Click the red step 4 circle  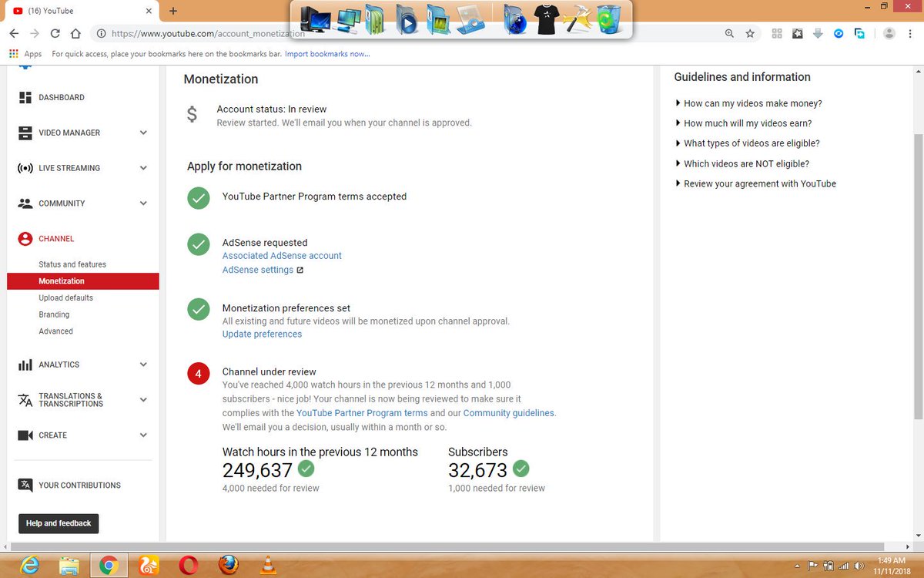[x=199, y=374]
